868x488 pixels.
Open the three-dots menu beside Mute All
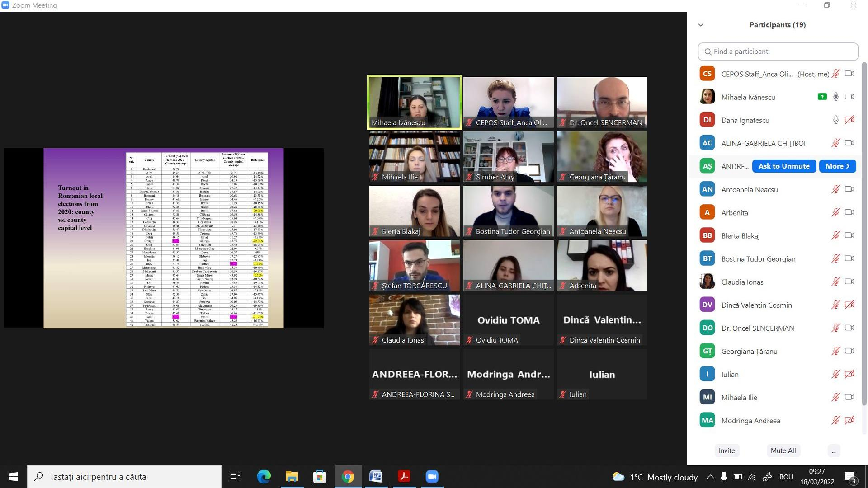click(x=833, y=451)
